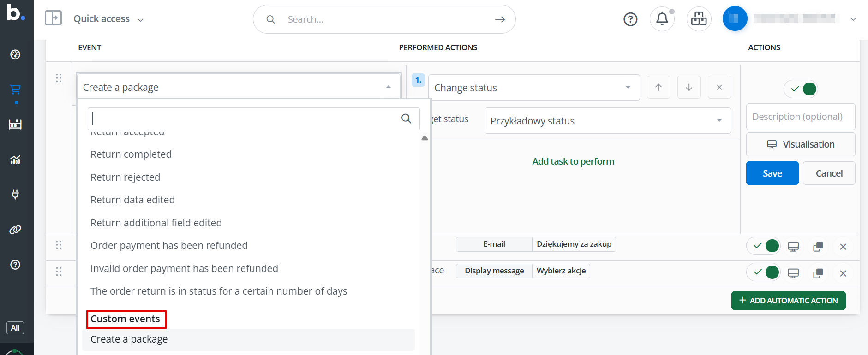Expand the Quick access menu
Screen dimensions: 868x355
pyautogui.click(x=108, y=19)
